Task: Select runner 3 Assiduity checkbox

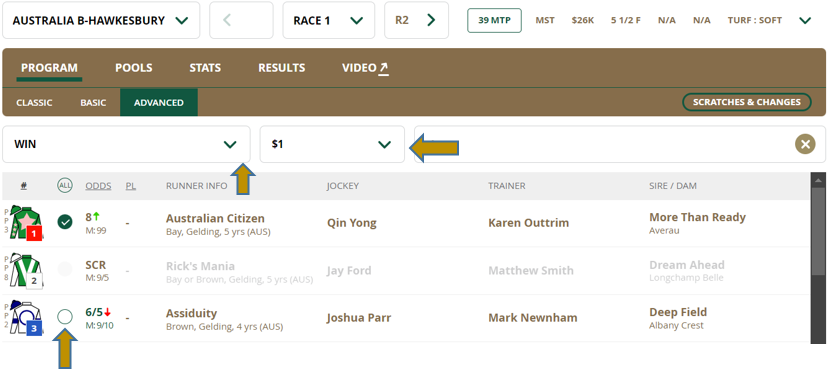Action: click(65, 317)
